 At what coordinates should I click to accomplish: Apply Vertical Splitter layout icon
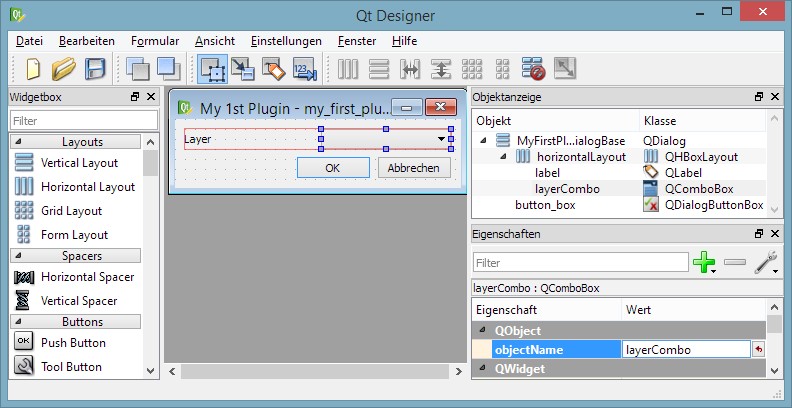(441, 69)
